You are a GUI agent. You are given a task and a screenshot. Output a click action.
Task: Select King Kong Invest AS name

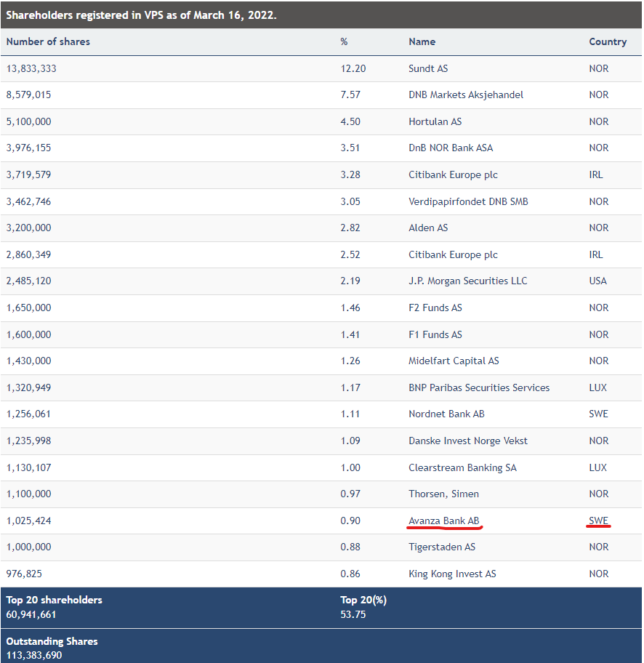tap(452, 574)
